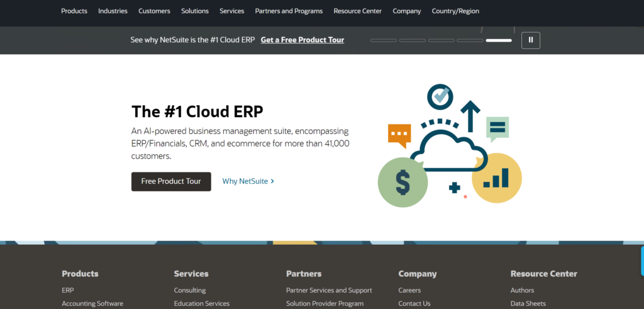Viewport: 644px width, 309px height.
Task: Expand the Partners and Programs menu
Action: (289, 11)
